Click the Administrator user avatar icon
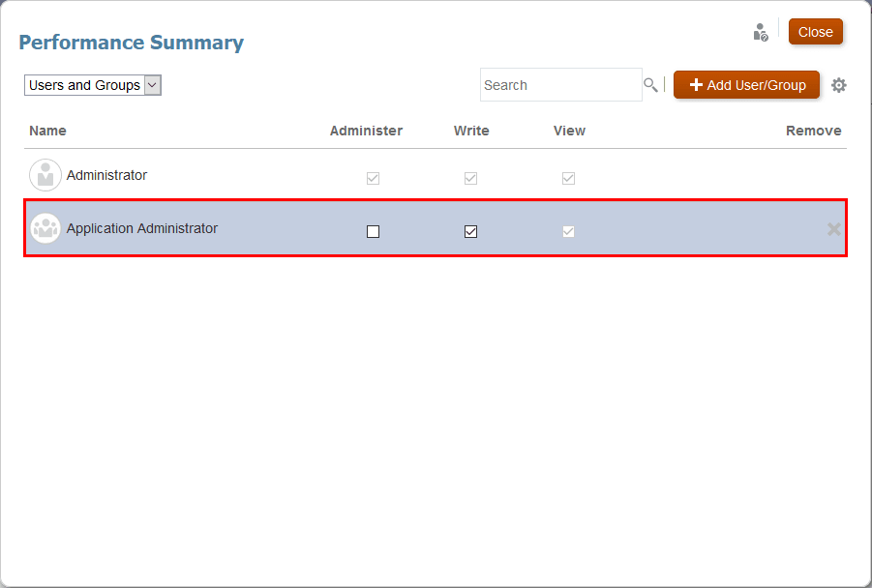Screen dimensions: 872x588 [x=45, y=175]
